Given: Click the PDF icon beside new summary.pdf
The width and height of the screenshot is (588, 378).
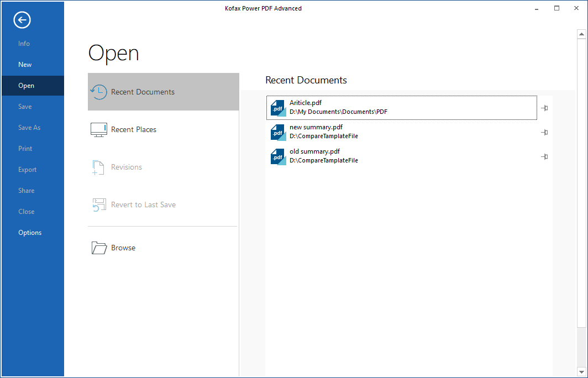Looking at the screenshot, I should coord(278,132).
